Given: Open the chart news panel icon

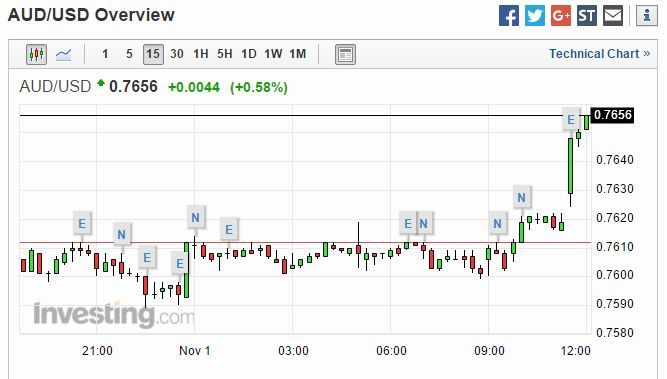Looking at the screenshot, I should [x=345, y=54].
